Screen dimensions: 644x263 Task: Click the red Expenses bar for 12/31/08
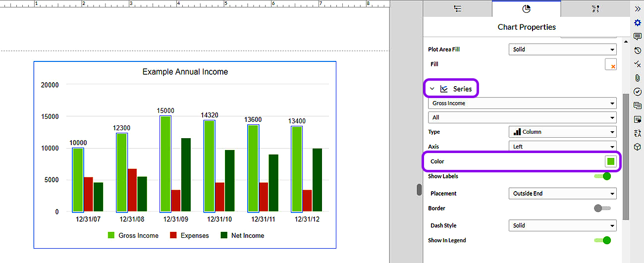[x=132, y=190]
